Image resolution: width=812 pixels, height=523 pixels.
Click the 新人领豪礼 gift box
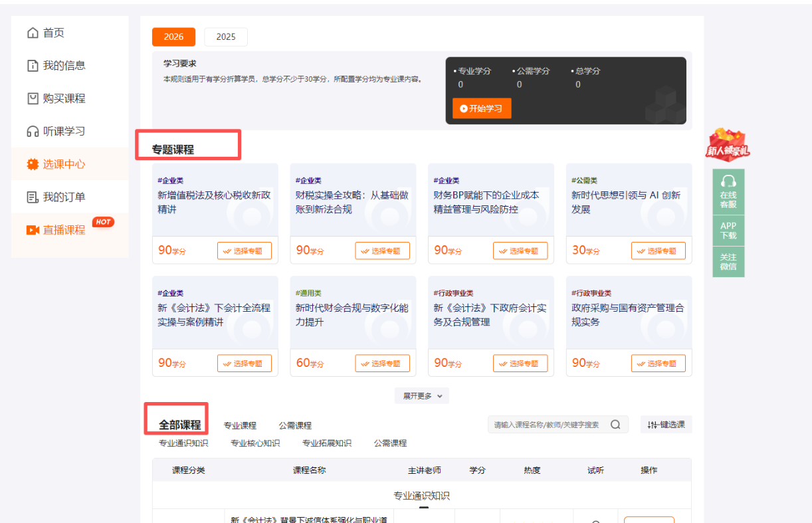click(728, 144)
